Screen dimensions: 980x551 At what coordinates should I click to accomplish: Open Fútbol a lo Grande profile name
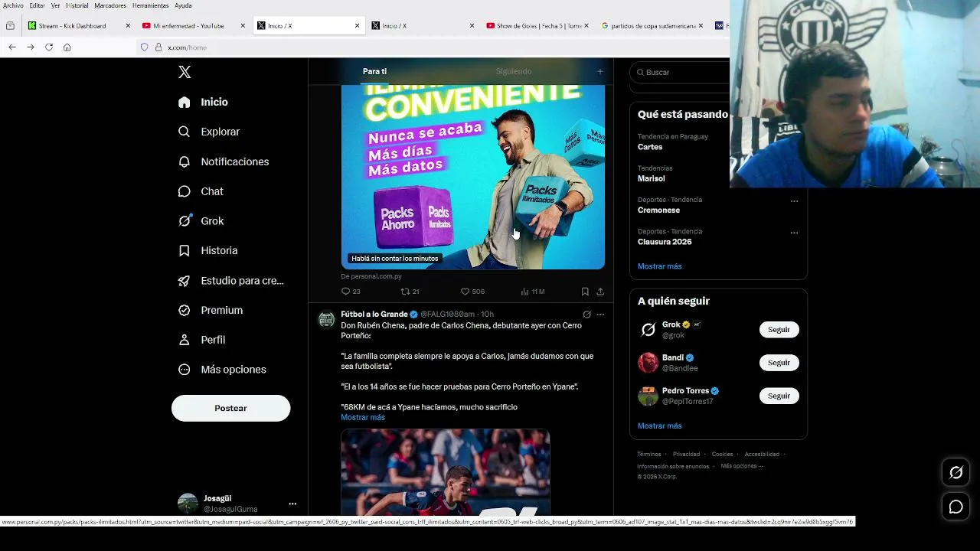(x=374, y=314)
